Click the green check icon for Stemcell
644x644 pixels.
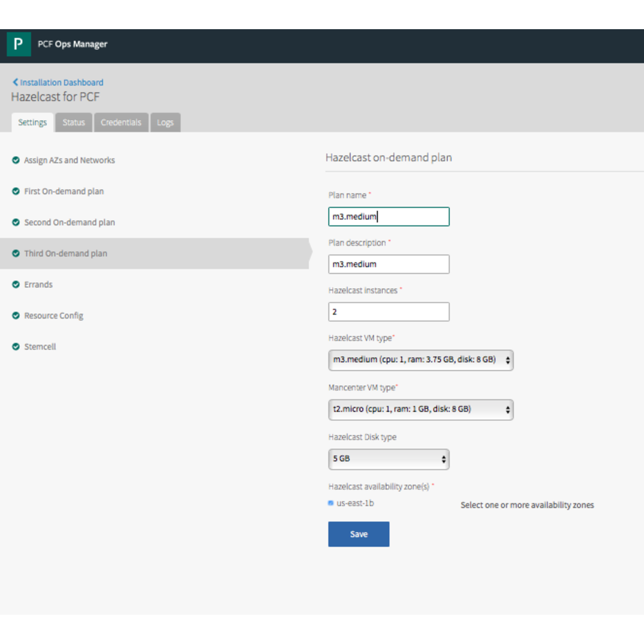(16, 347)
